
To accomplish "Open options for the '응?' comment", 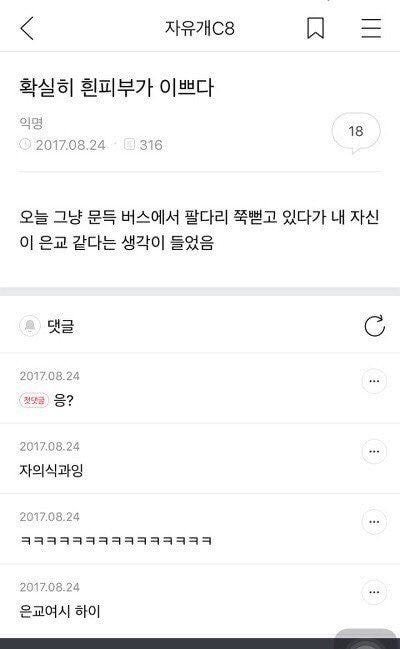I will 374,381.
